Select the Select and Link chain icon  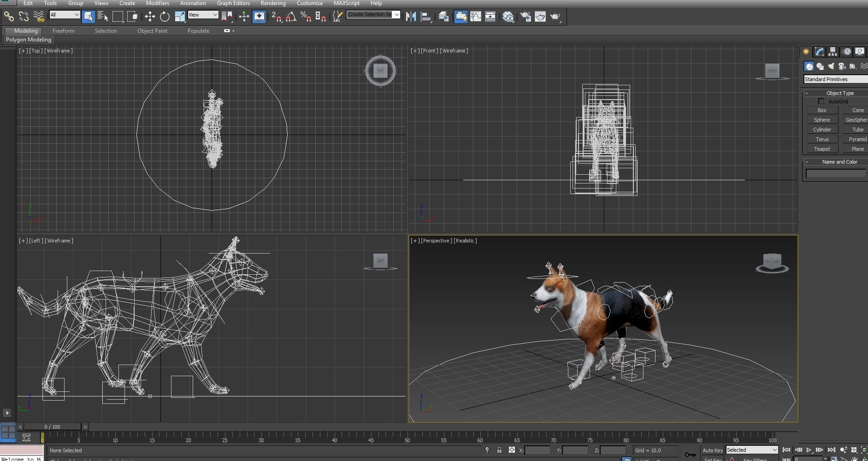point(9,17)
